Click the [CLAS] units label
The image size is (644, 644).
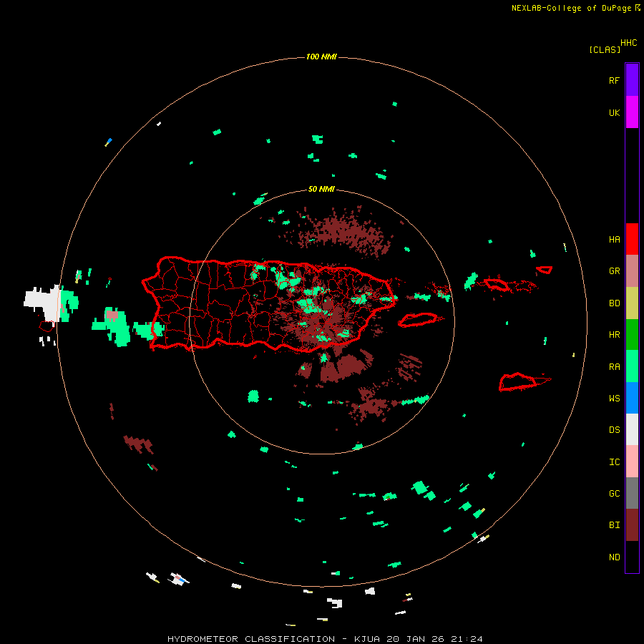pos(605,49)
